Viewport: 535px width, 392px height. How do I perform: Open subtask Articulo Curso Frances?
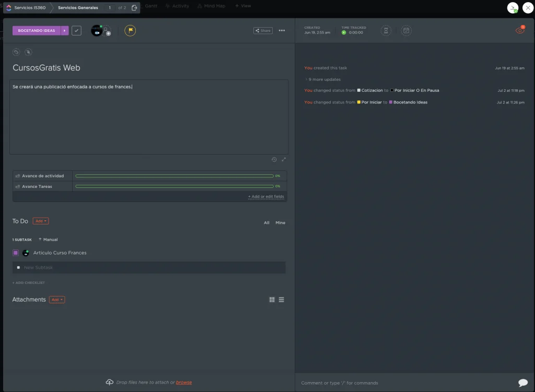[60, 253]
